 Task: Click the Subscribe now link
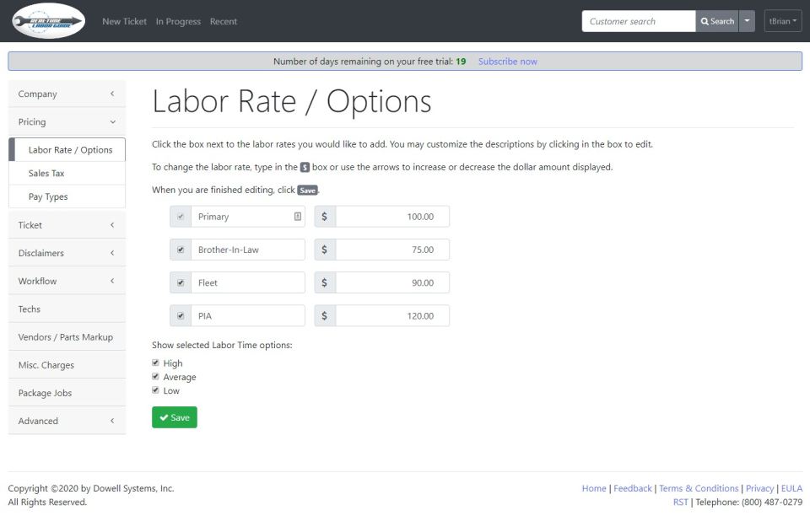507,60
